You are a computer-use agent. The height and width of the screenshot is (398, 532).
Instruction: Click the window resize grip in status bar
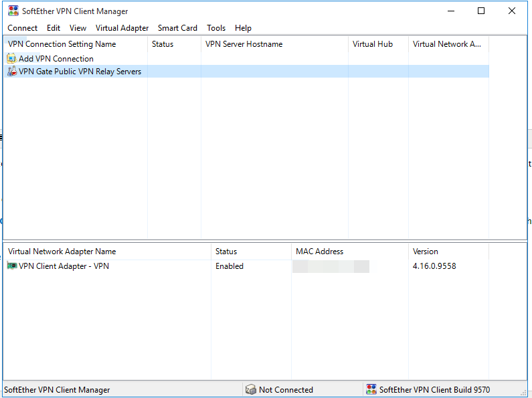coord(523,392)
